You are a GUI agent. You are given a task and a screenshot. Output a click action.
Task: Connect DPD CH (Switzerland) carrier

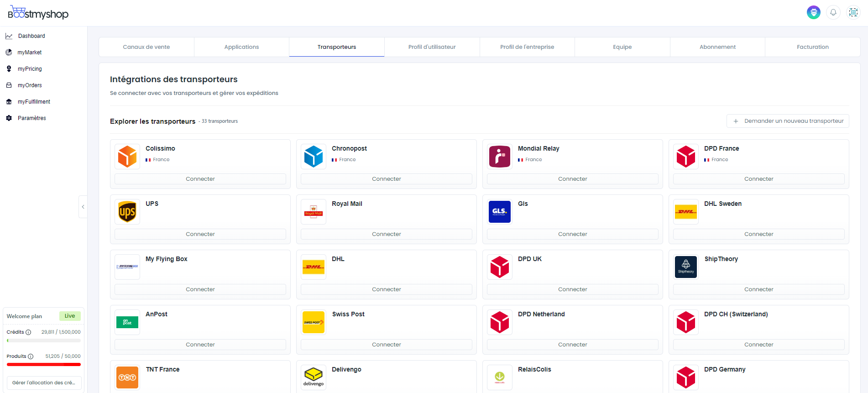759,345
